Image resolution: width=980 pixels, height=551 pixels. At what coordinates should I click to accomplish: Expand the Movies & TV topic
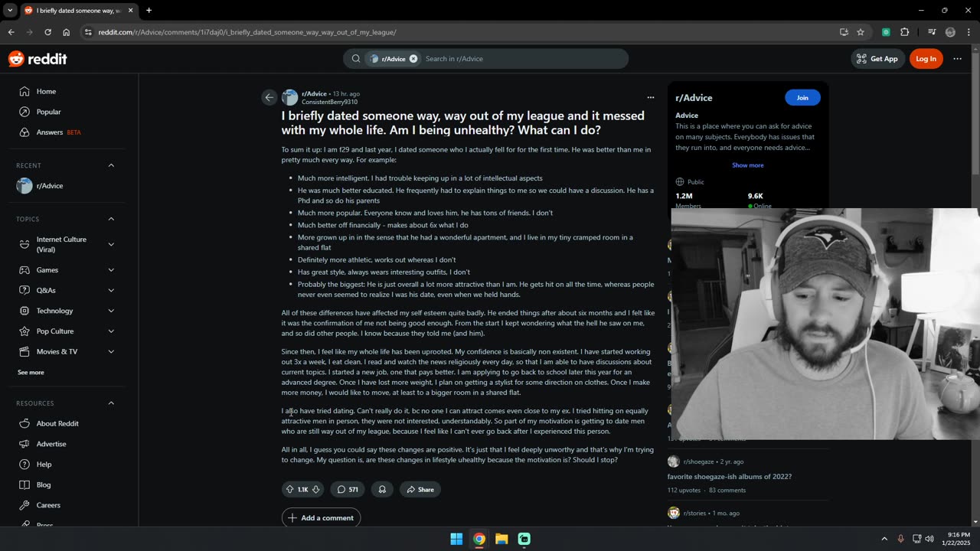click(111, 351)
